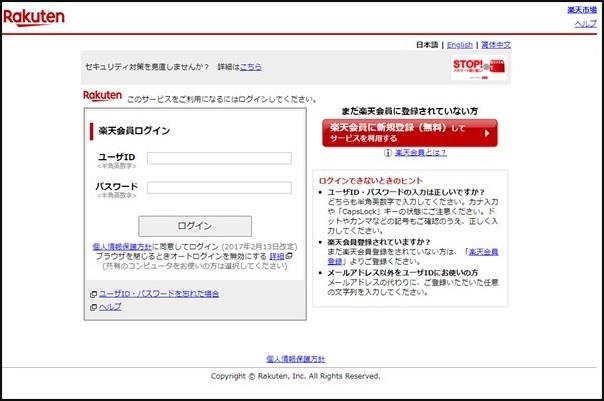Open the ヘルプ link in the top-right header
The width and height of the screenshot is (604, 401).
(586, 24)
